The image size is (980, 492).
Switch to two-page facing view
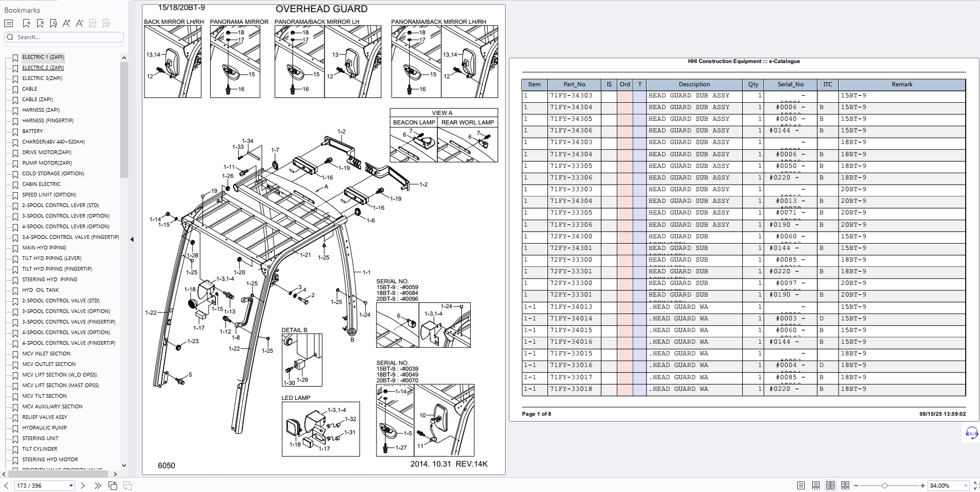pyautogui.click(x=830, y=486)
